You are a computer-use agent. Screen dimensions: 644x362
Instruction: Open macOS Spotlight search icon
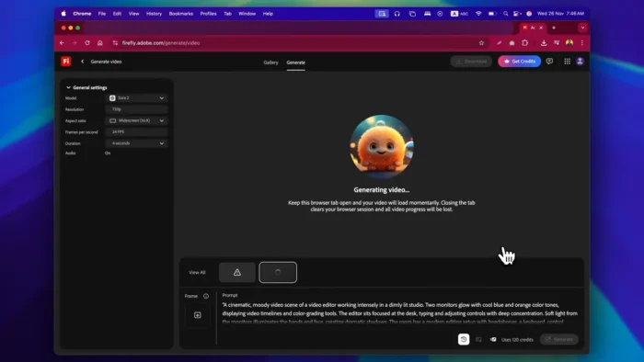pyautogui.click(x=506, y=14)
